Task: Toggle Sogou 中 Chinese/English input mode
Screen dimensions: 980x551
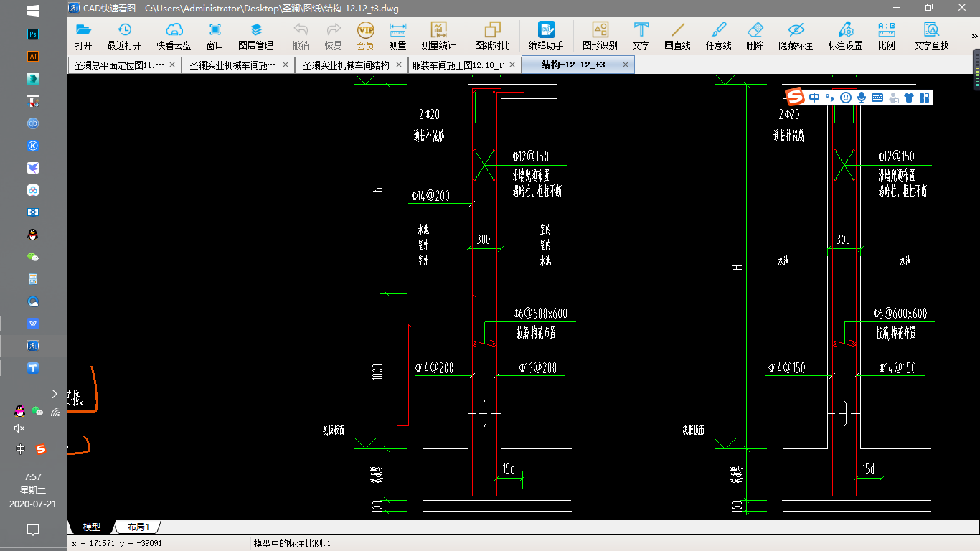Action: click(x=814, y=98)
